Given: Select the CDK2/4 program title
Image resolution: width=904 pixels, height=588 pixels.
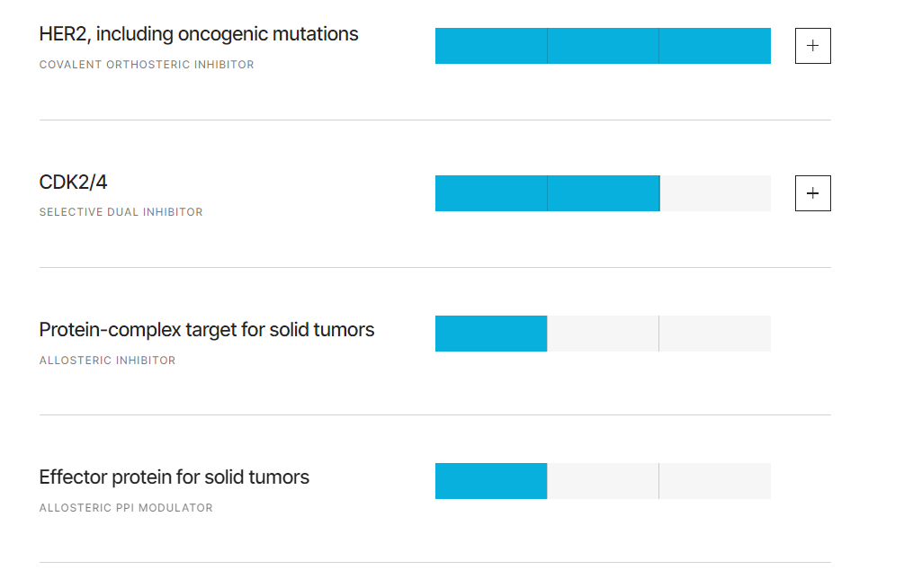Looking at the screenshot, I should point(73,183).
